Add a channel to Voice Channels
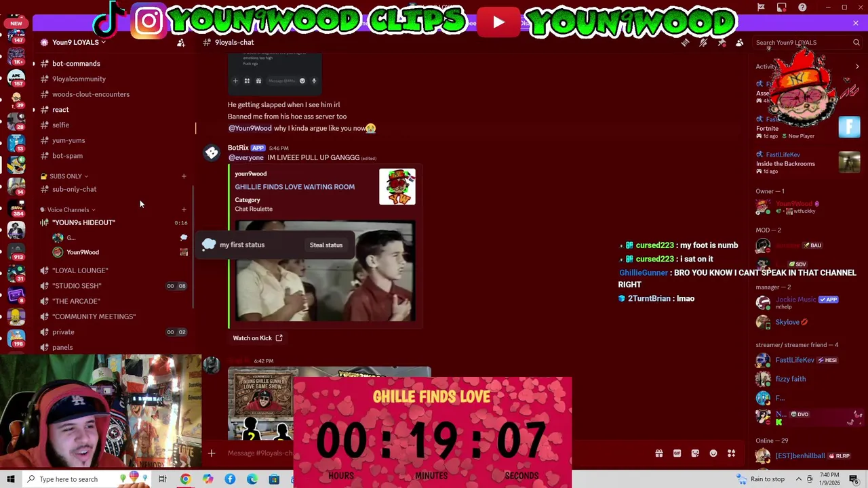868x488 pixels. click(184, 210)
